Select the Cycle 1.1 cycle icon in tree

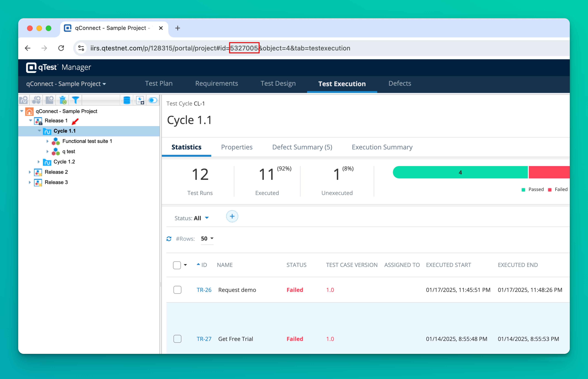[47, 131]
